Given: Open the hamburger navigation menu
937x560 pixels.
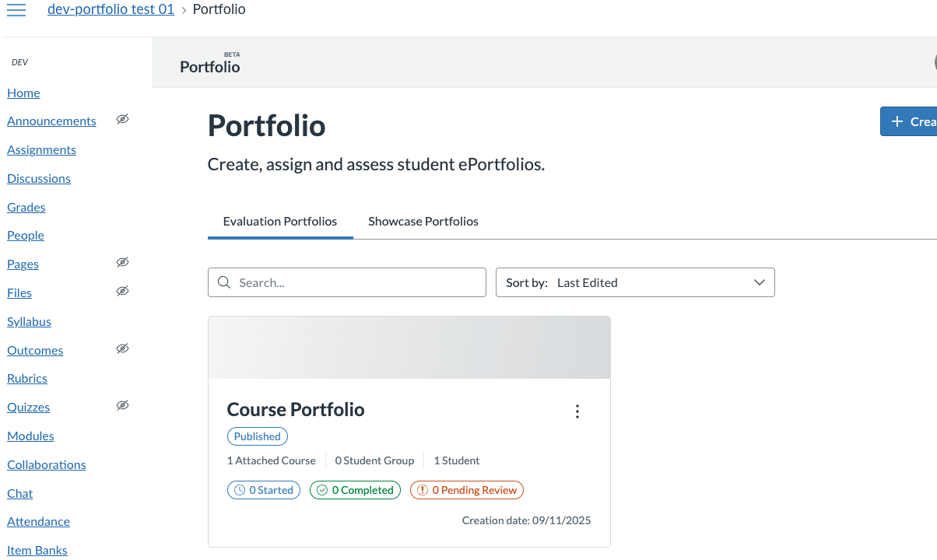Looking at the screenshot, I should pos(16,10).
